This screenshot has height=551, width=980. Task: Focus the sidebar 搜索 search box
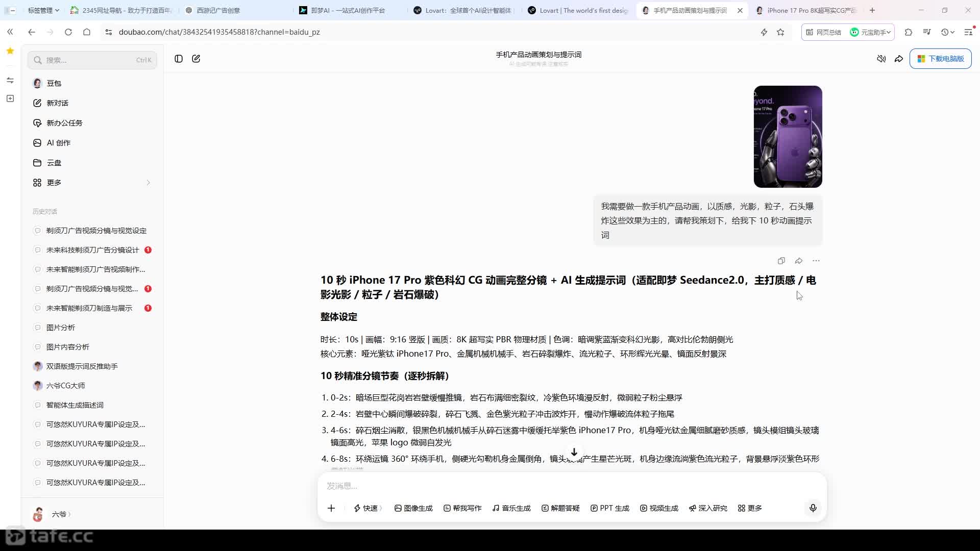[92, 60]
